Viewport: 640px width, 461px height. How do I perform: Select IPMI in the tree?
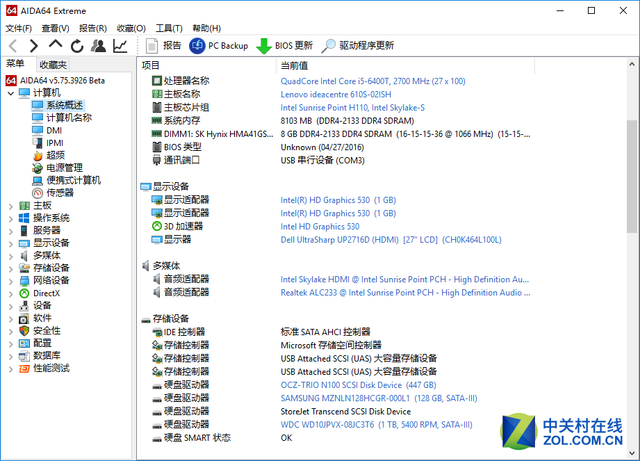(x=55, y=143)
